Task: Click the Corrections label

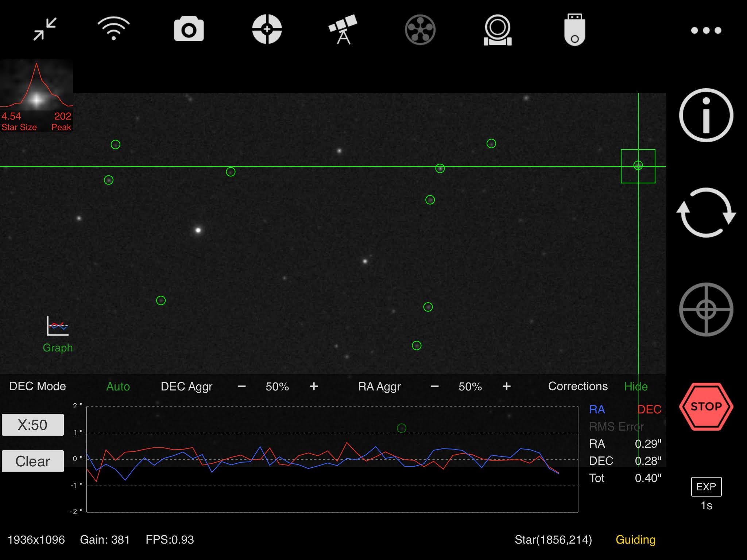Action: (578, 386)
